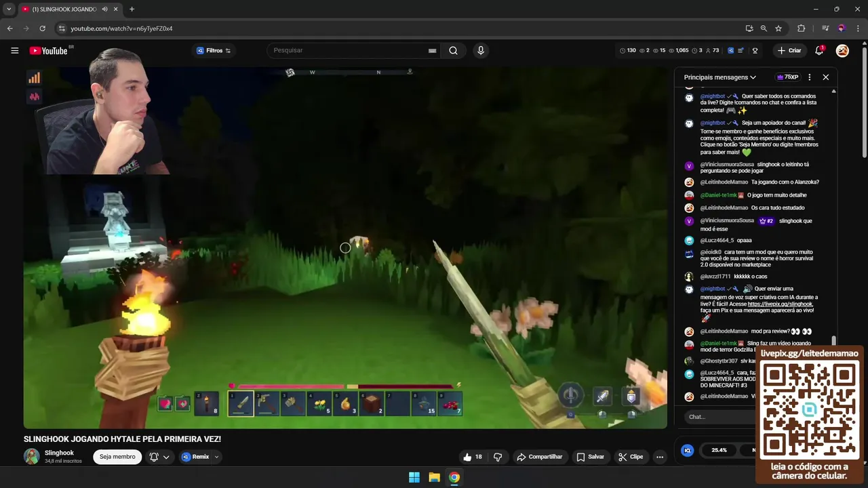Viewport: 868px width, 488px height.
Task: Go back in browser history
Action: click(9, 28)
